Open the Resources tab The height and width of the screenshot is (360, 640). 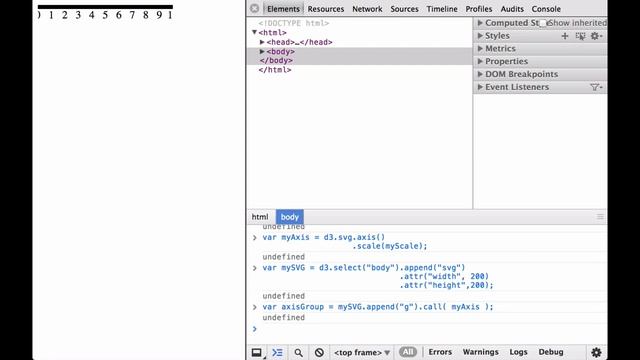click(x=326, y=9)
